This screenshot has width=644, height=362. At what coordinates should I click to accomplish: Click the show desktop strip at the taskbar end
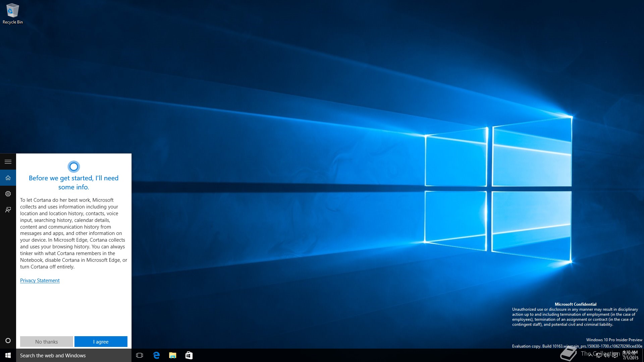pyautogui.click(x=643, y=355)
